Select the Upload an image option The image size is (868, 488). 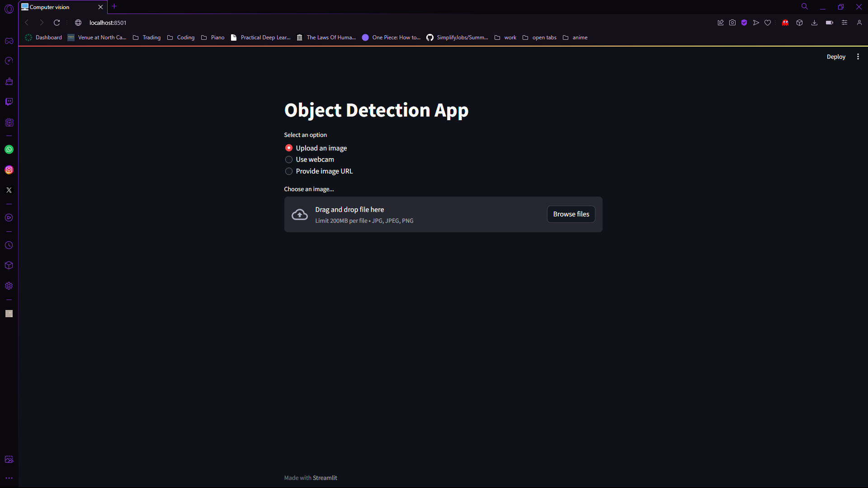[x=289, y=148]
